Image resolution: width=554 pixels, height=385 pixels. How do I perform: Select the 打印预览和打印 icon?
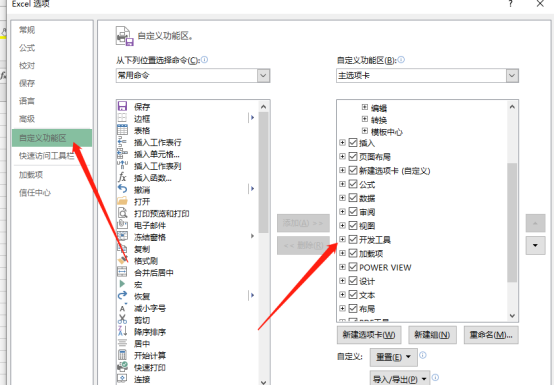pos(122,213)
